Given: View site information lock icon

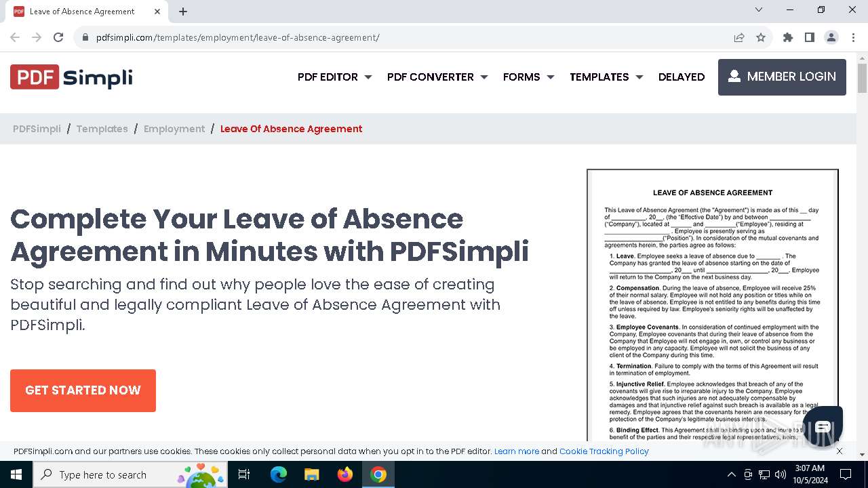Looking at the screenshot, I should [85, 37].
